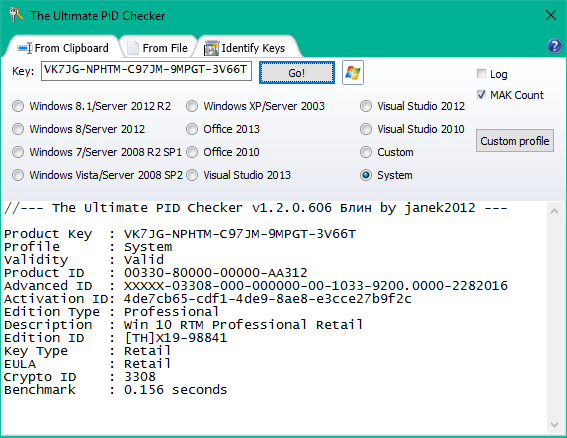
Task: Switch to the From File tab
Action: [159, 48]
